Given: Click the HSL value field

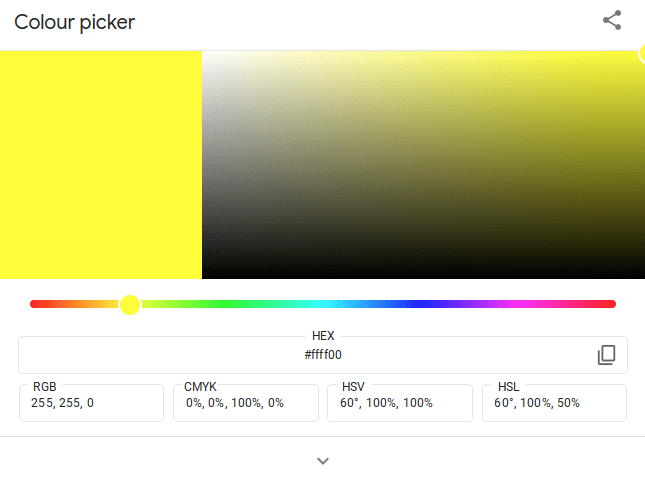Looking at the screenshot, I should coord(555,403).
